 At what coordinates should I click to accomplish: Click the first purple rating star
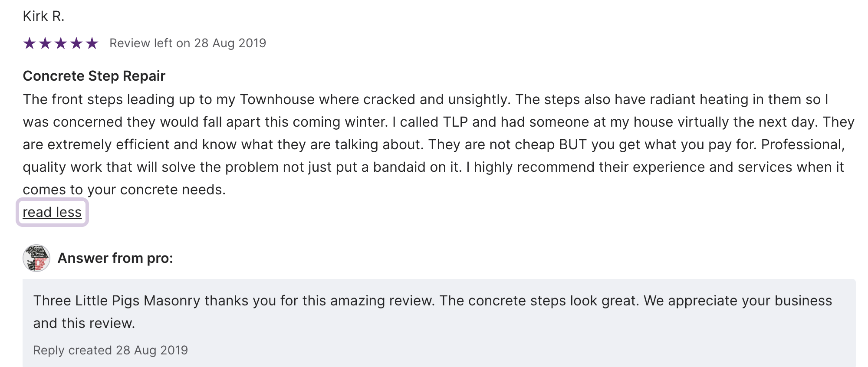point(30,43)
